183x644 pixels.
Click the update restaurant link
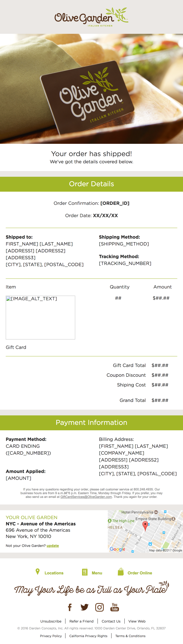(53, 545)
